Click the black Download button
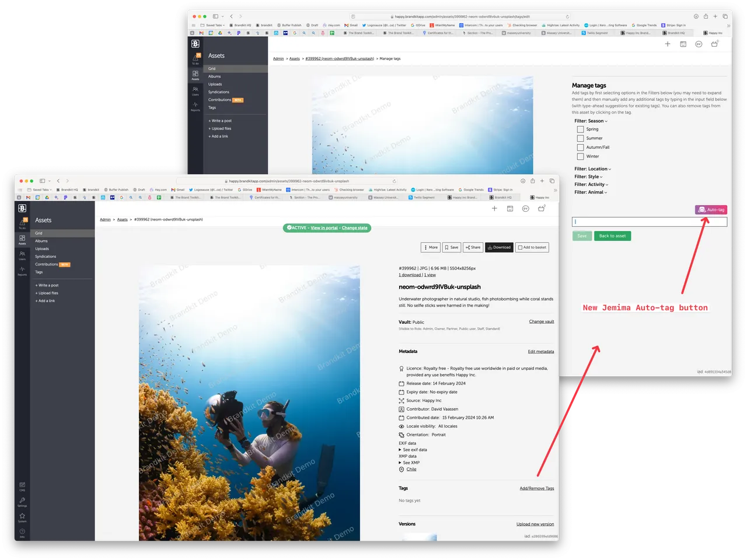This screenshot has height=560, width=747. pos(499,247)
